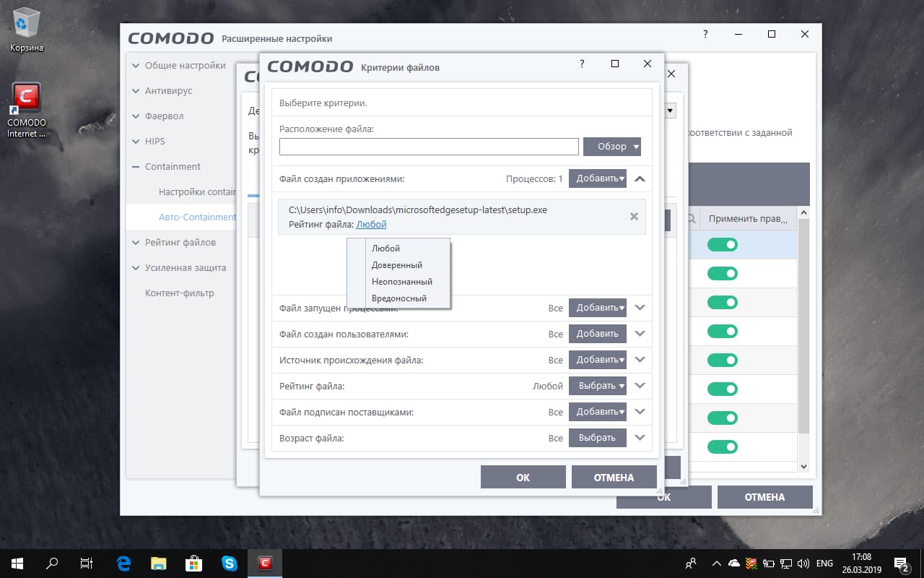This screenshot has width=924, height=578.
Task: Open the Windows Start menu
Action: (17, 563)
